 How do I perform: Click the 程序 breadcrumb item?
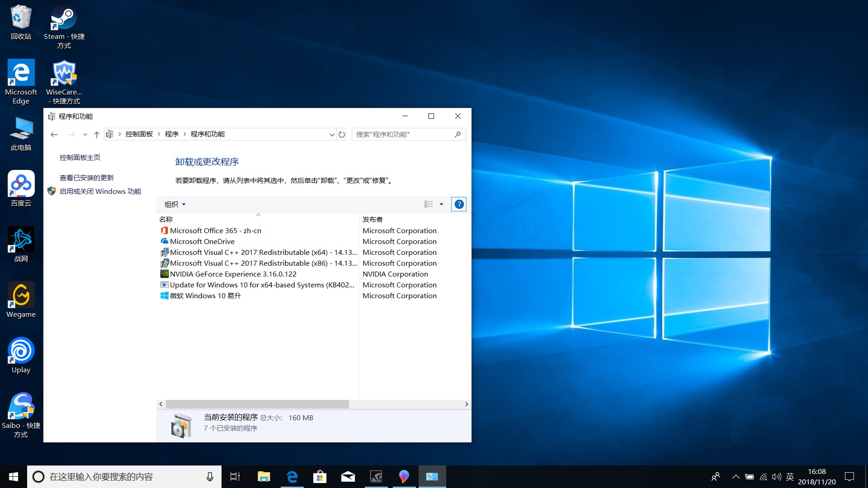(x=171, y=134)
